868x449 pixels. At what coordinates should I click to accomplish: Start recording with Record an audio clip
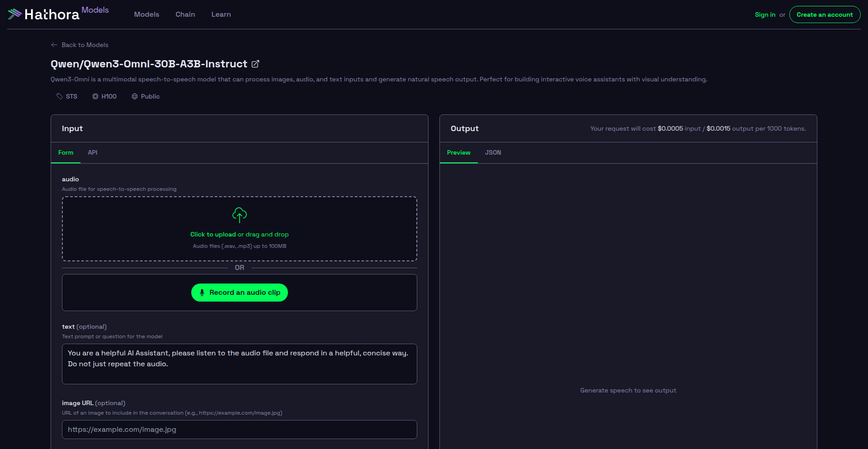click(240, 293)
